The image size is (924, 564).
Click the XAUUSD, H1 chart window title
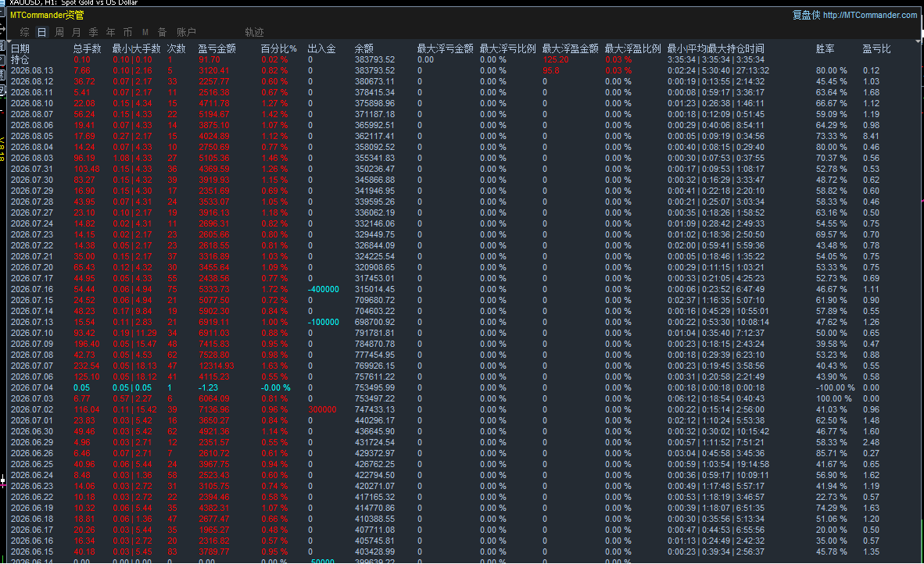click(73, 3)
